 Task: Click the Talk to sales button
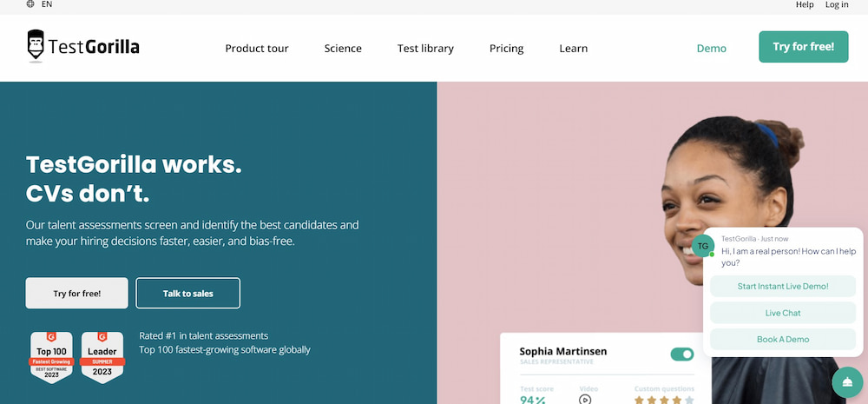[x=187, y=293]
